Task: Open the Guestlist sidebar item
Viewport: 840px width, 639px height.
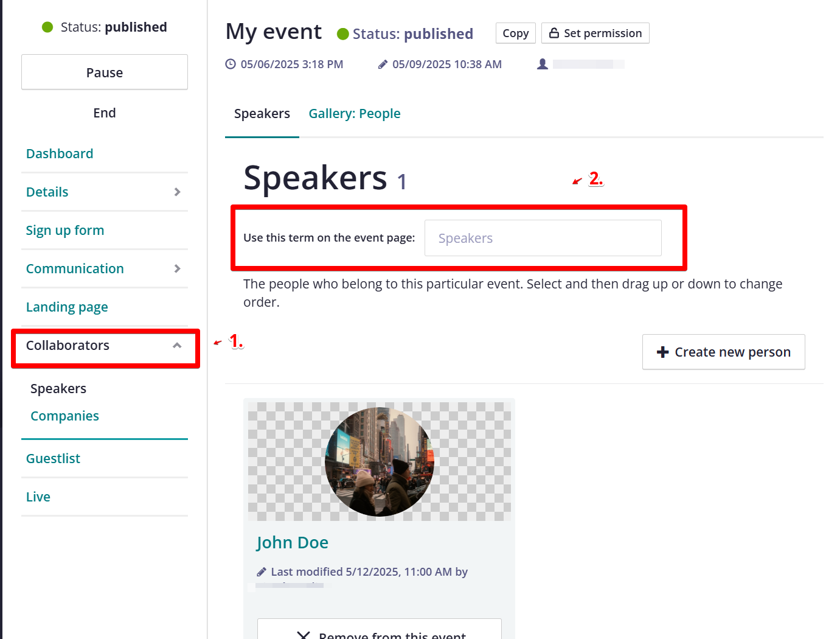Action: [x=53, y=458]
